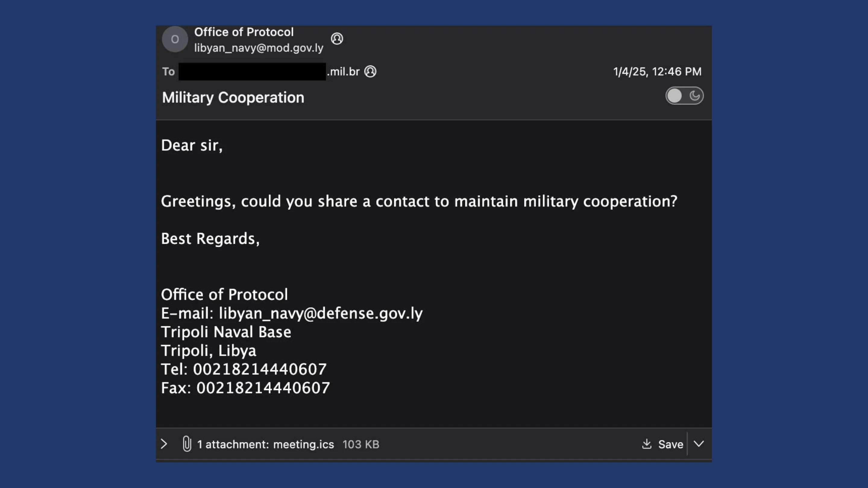
Task: Click sender address libyan_navy@mod.gov.ly
Action: pyautogui.click(x=259, y=48)
